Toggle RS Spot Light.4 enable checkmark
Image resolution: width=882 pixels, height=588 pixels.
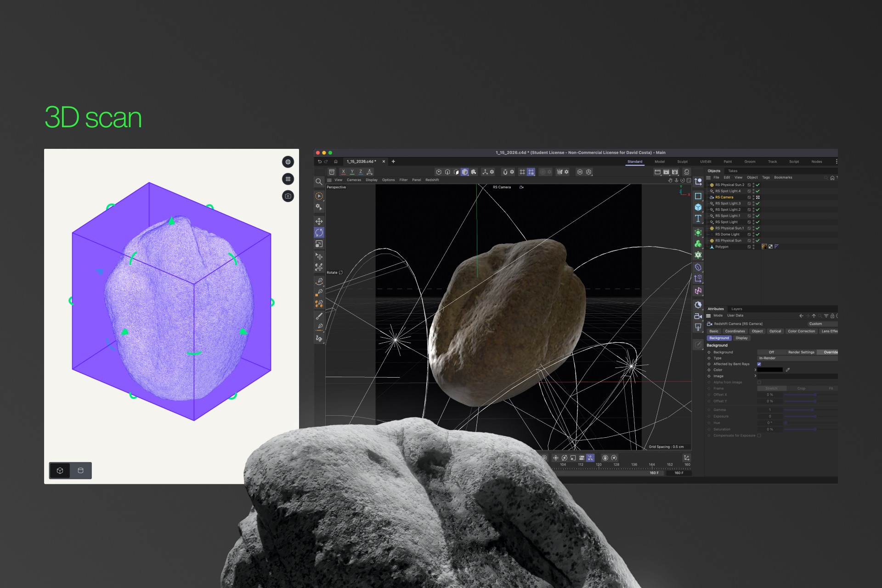(758, 191)
